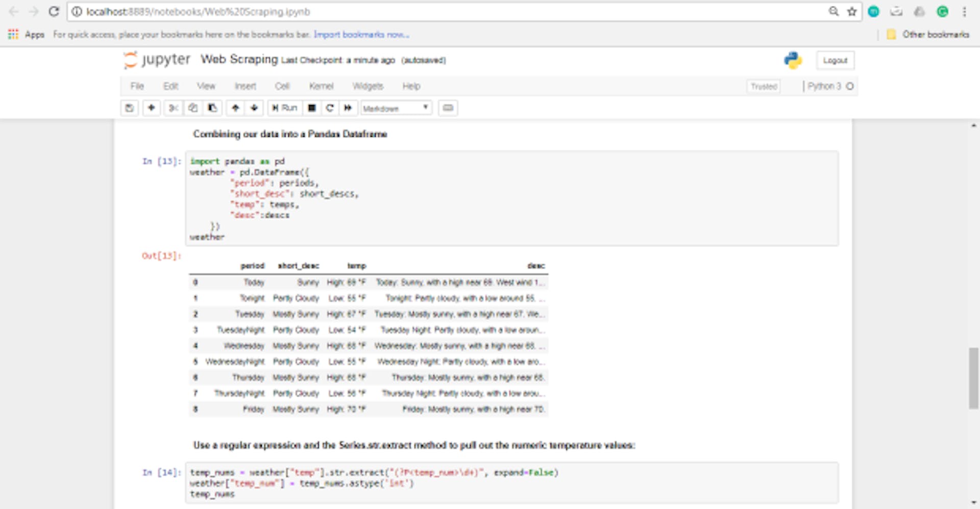Move selected cell down arrow
This screenshot has width=980, height=509.
point(254,108)
